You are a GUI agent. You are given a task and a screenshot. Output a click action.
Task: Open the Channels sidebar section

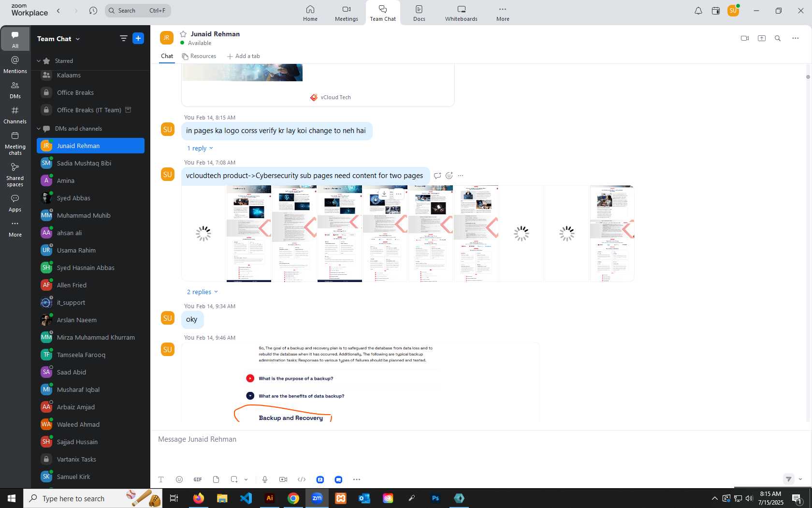pyautogui.click(x=15, y=115)
